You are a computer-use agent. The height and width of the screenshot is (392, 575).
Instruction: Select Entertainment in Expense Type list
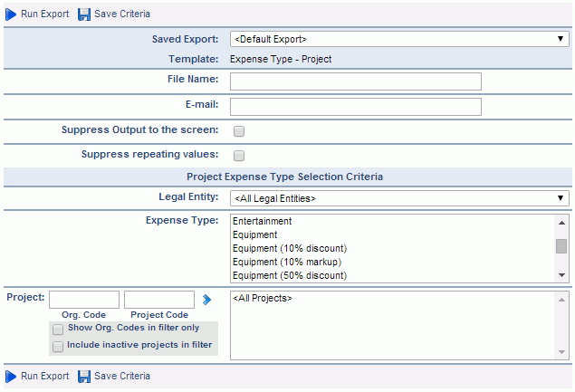[263, 221]
